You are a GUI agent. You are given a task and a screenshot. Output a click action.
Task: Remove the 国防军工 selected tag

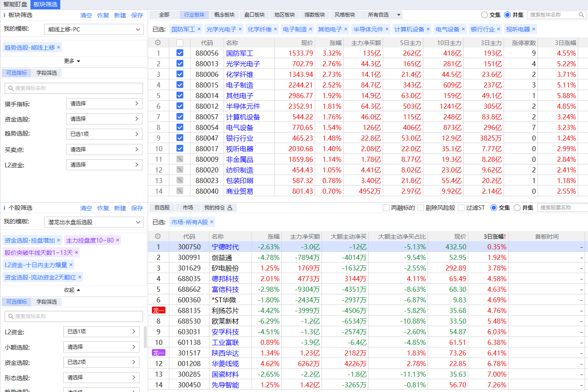pyautogui.click(x=199, y=29)
